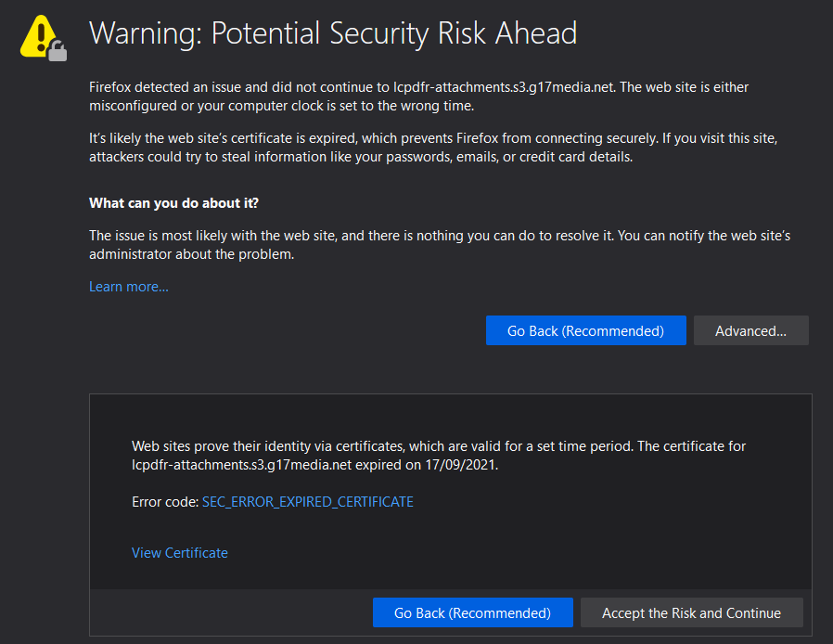
Task: Collapse the Advanced... details panel
Action: pos(750,330)
